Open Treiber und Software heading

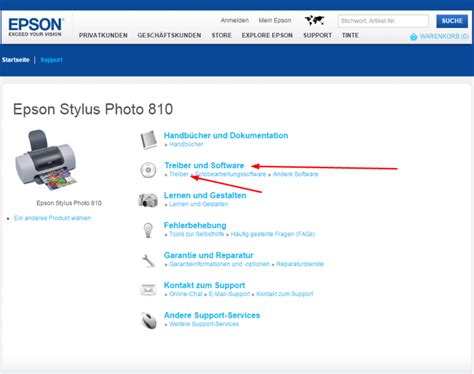(x=204, y=165)
